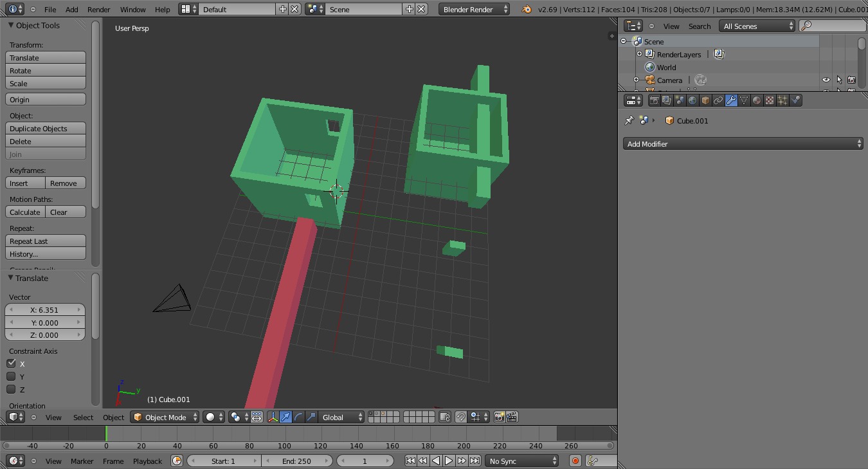Toggle Camera renderability icon in outliner
Image resolution: width=868 pixels, height=469 pixels.
851,80
